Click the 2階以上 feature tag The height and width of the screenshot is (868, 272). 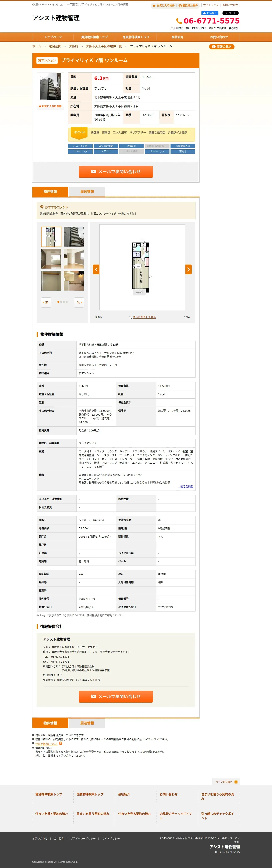click(x=132, y=146)
